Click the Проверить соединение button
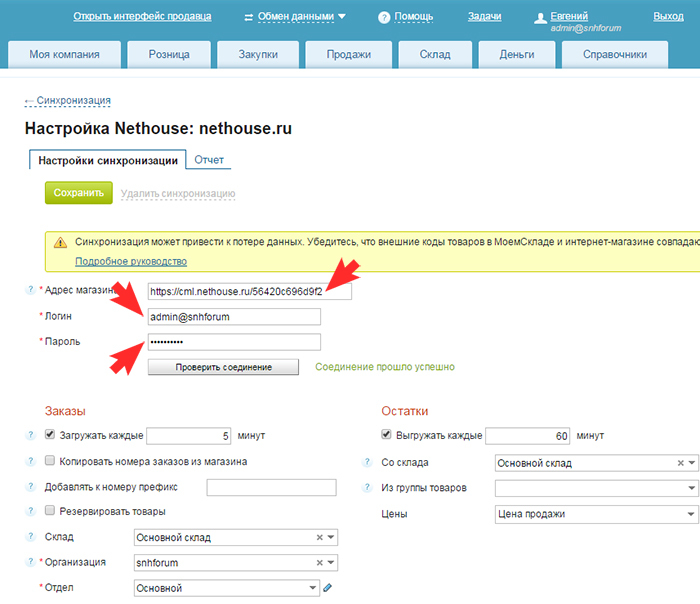The width and height of the screenshot is (700, 604). [x=223, y=367]
